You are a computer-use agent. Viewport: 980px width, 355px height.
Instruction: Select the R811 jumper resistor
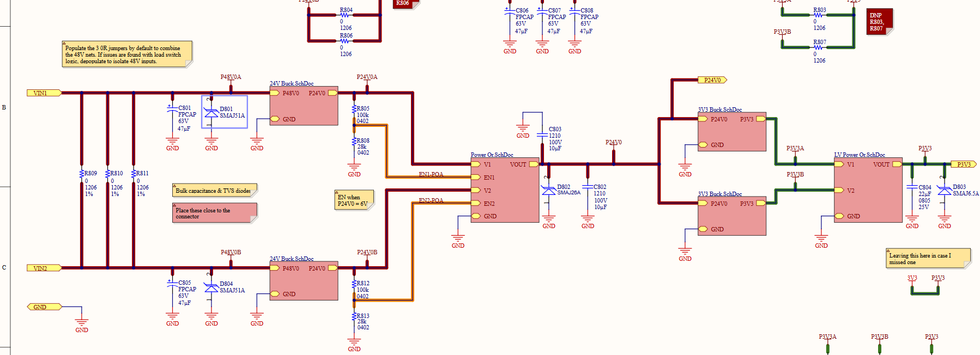coord(134,174)
